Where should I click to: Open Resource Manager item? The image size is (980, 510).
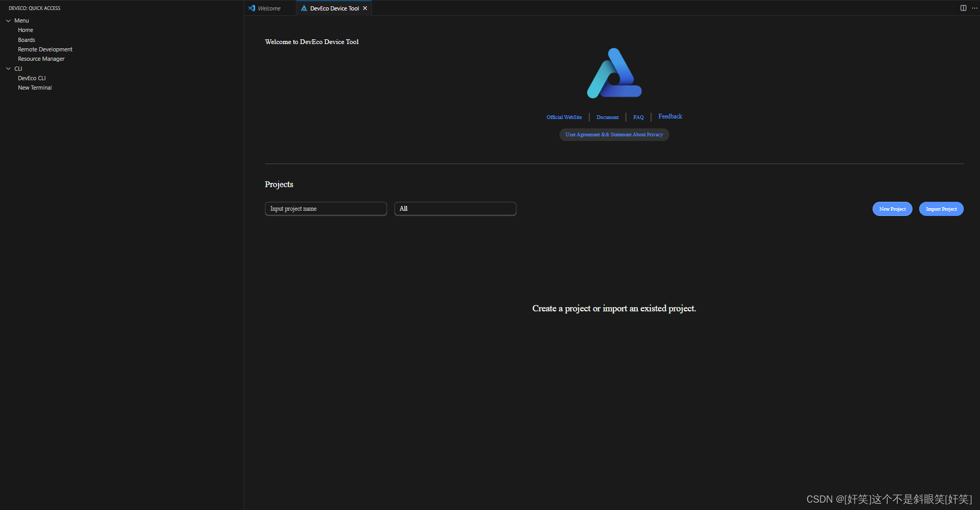pyautogui.click(x=41, y=59)
